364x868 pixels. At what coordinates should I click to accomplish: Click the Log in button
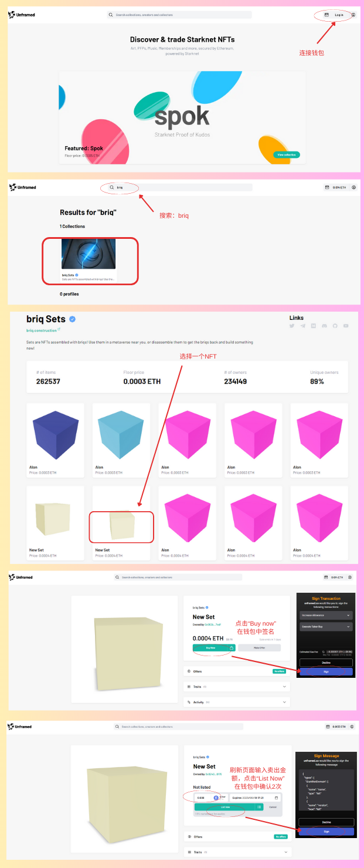point(335,15)
